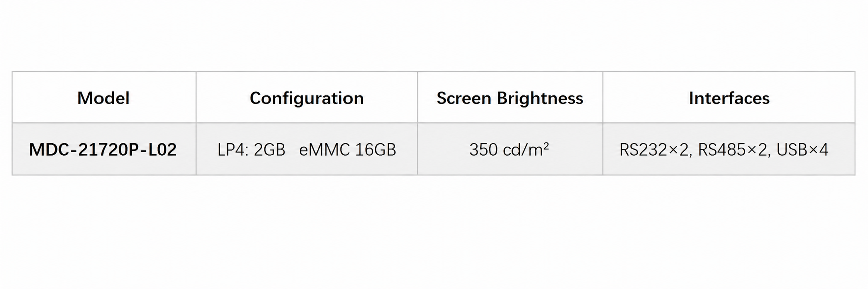This screenshot has width=868, height=289.
Task: Select the Configuration column header
Action: tap(307, 98)
